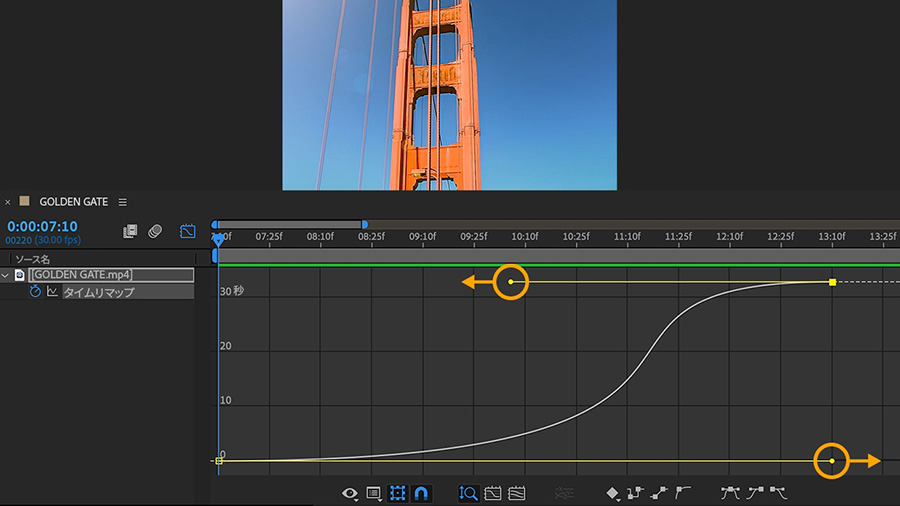Click the 12:10f mark on time ruler
This screenshot has width=900, height=506.
tap(729, 236)
